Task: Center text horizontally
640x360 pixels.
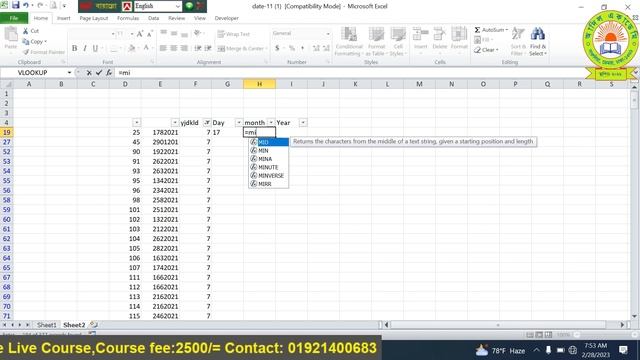Action: pyautogui.click(x=173, y=48)
